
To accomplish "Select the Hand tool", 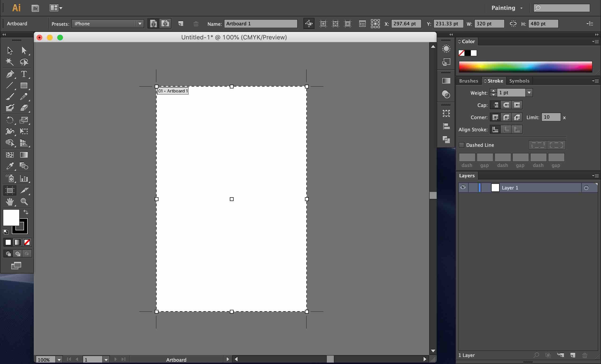I will 10,202.
